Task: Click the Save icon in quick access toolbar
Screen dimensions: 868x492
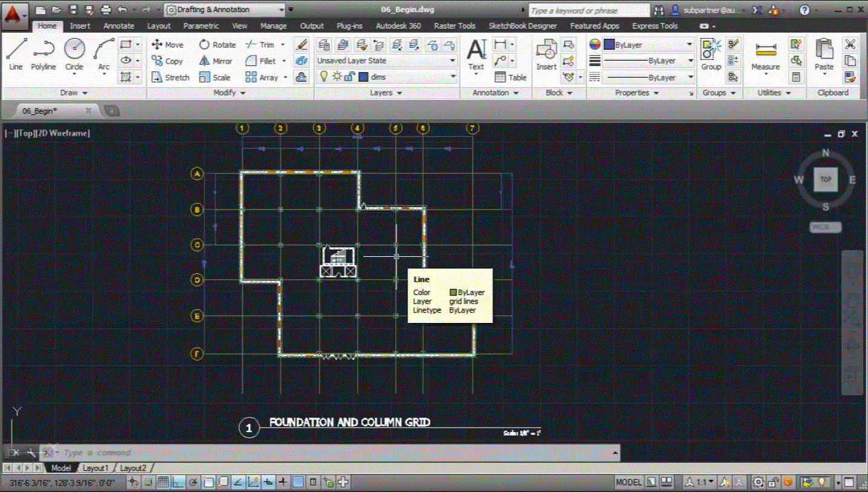Action: point(73,10)
